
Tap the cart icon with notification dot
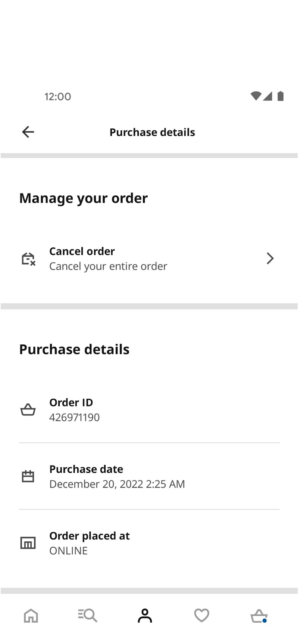click(259, 616)
